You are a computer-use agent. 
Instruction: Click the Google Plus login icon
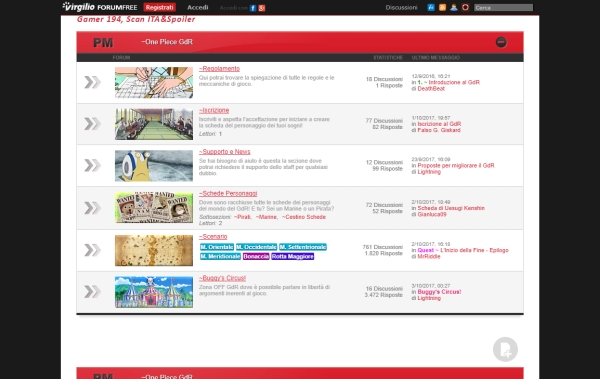[x=262, y=8]
